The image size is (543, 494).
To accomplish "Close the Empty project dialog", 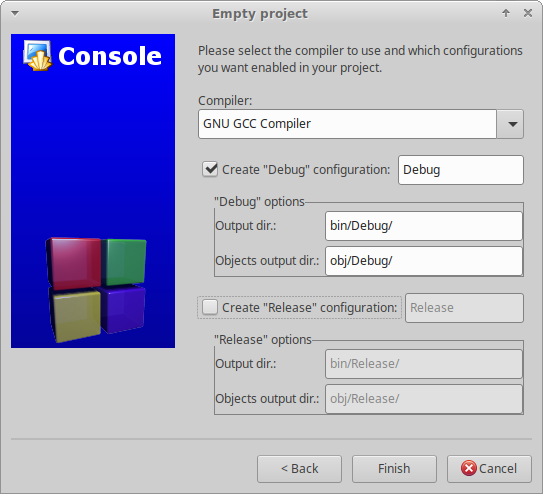I will pyautogui.click(x=528, y=13).
